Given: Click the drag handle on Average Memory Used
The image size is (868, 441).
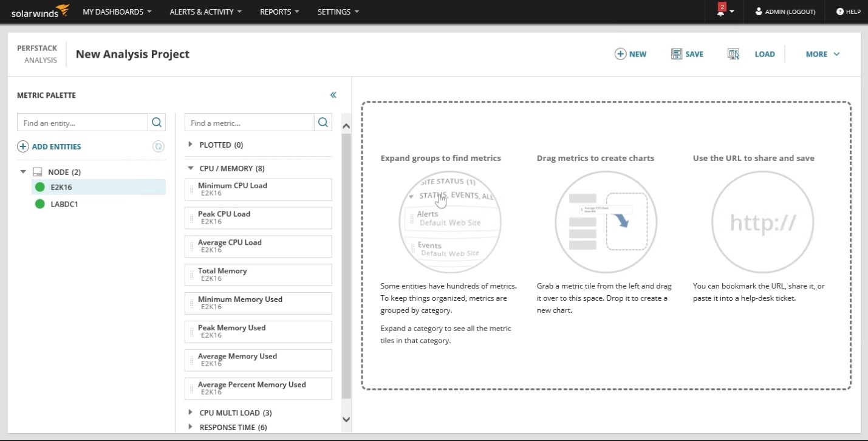Looking at the screenshot, I should (192, 360).
